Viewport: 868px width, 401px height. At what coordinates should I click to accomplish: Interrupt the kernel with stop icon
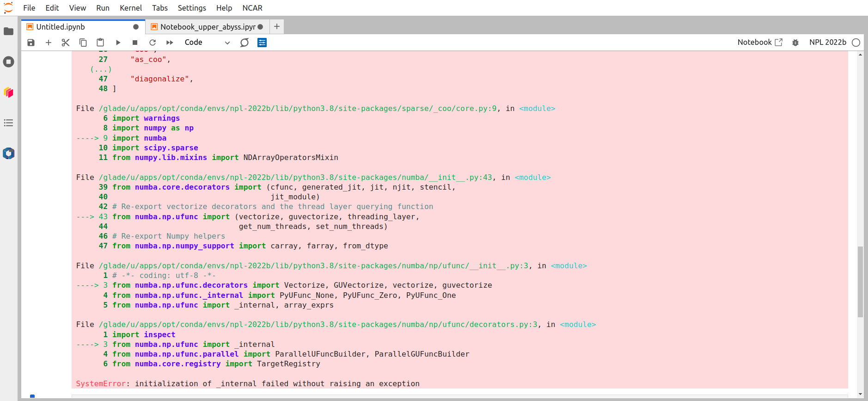[135, 43]
